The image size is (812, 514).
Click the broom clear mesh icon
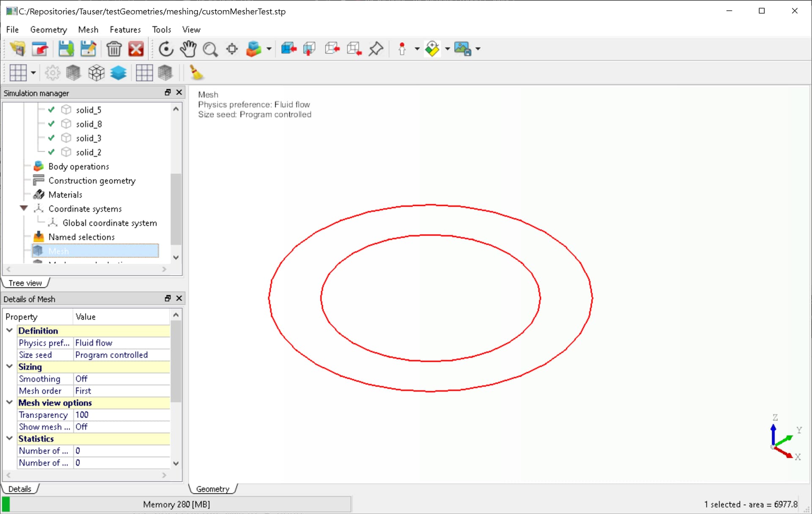196,73
